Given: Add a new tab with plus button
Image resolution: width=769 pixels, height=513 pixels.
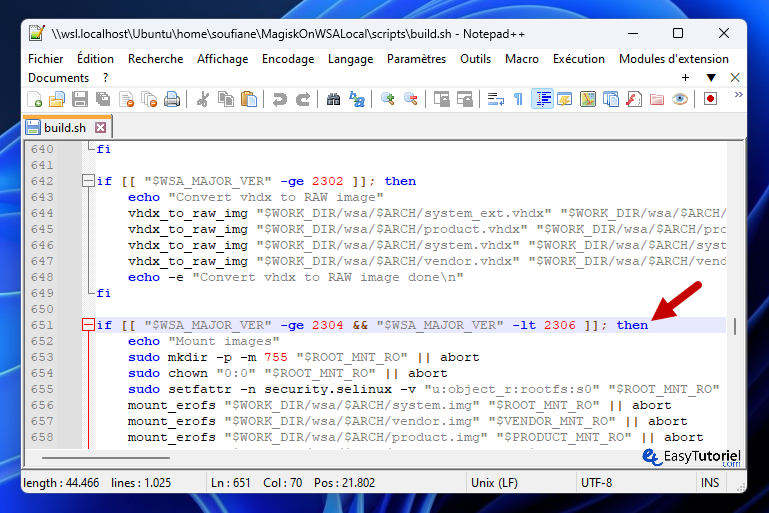Looking at the screenshot, I should (x=685, y=78).
